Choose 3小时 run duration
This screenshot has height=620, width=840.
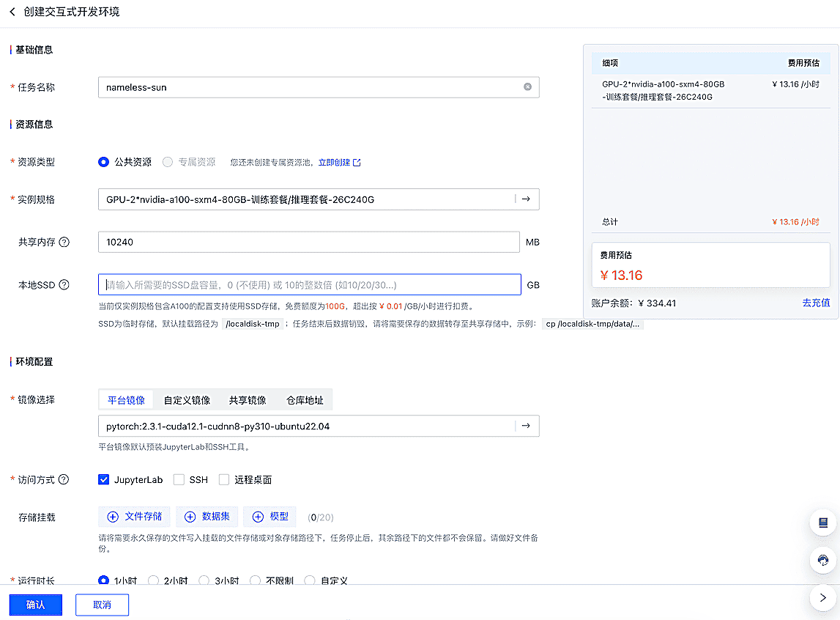point(204,580)
